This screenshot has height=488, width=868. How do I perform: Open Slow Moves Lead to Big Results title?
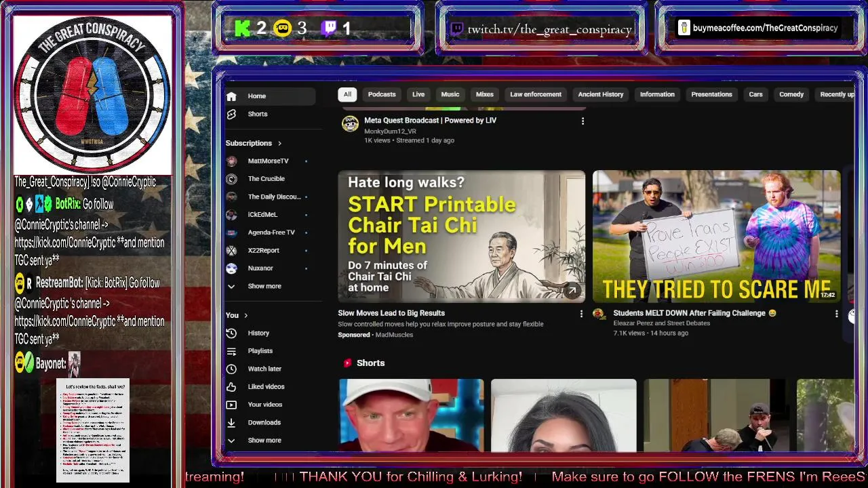391,313
